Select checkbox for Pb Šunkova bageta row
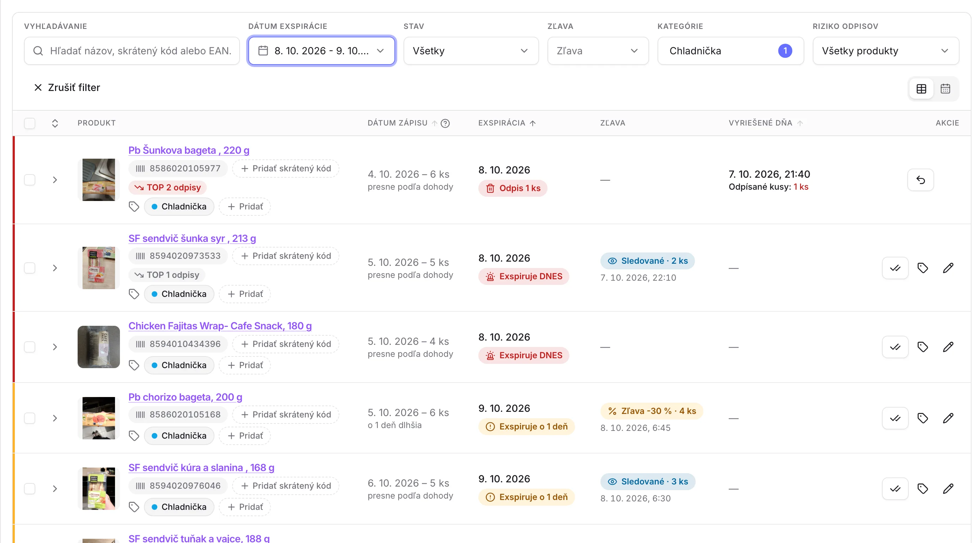This screenshot has height=543, width=980. pyautogui.click(x=29, y=179)
